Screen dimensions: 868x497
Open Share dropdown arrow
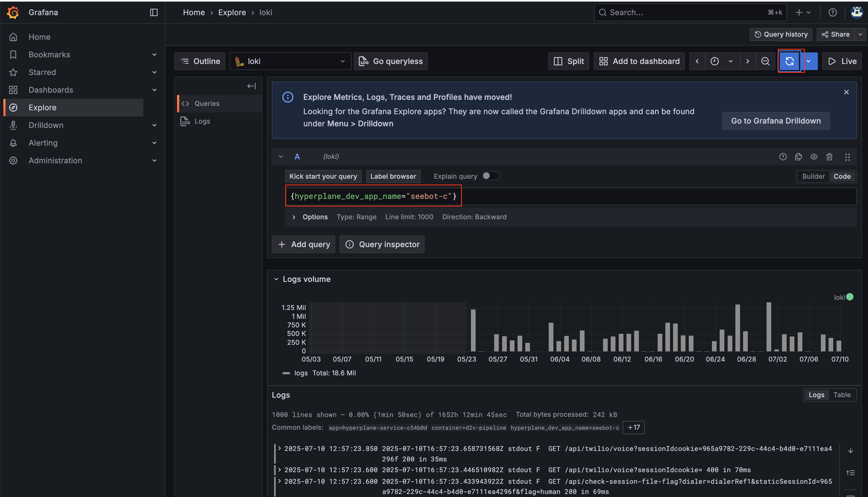tap(860, 34)
